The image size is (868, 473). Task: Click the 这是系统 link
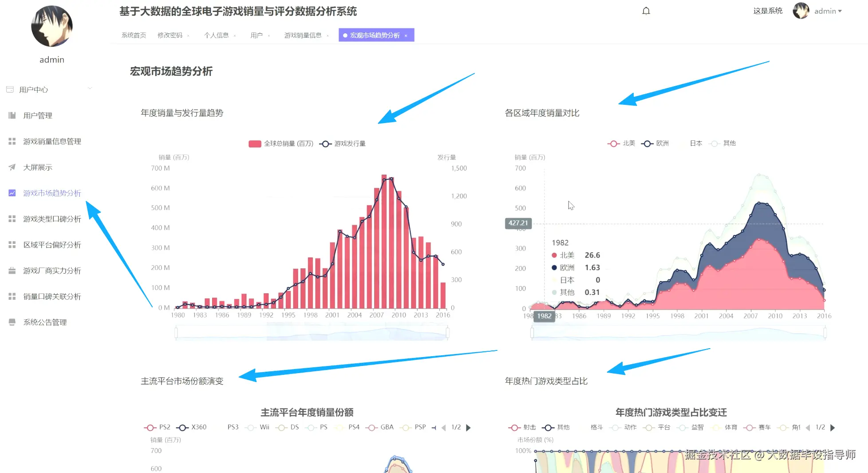[768, 11]
